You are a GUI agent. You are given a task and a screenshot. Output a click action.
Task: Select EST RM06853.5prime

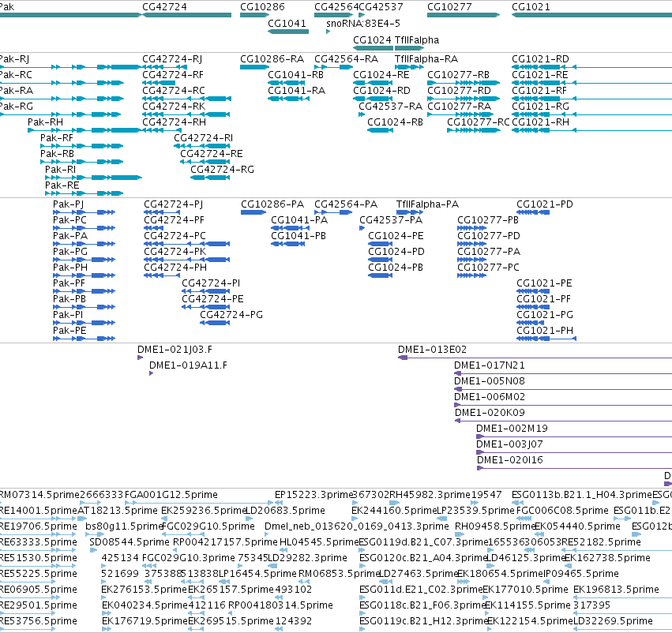pyautogui.click(x=304, y=582)
